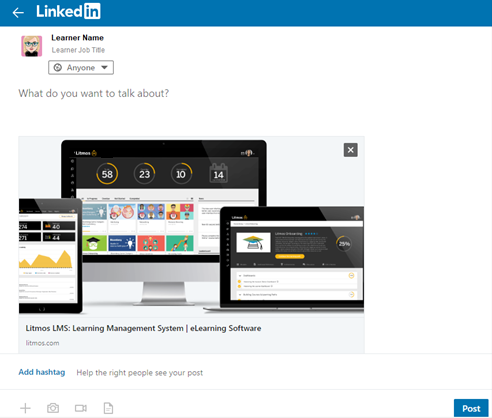Viewport: 492px width, 418px height.
Task: Click the 'Learner Job Title' text
Action: pyautogui.click(x=78, y=50)
